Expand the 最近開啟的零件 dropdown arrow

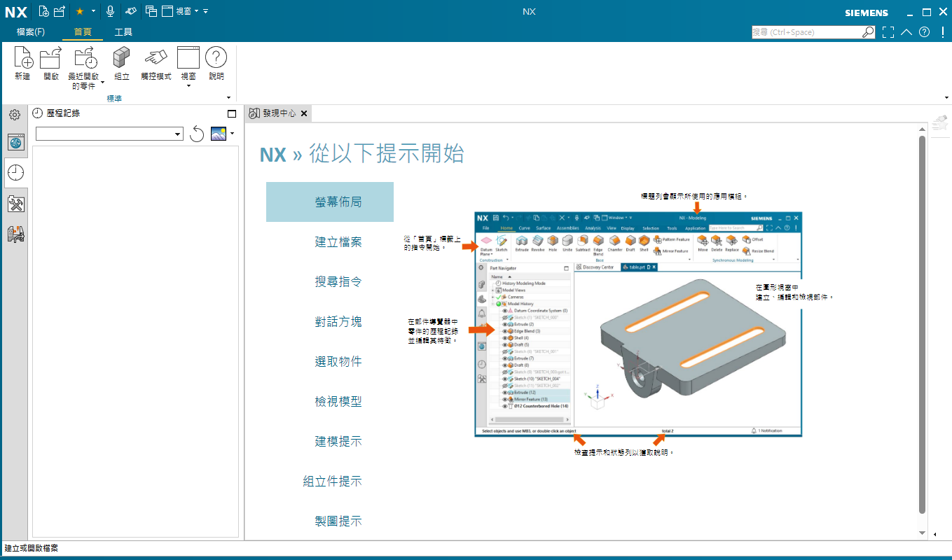pos(102,81)
